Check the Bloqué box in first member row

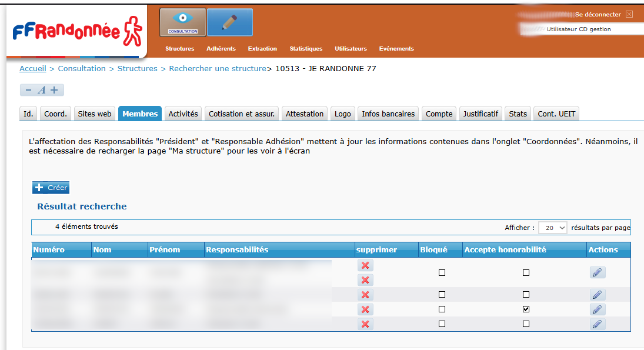(442, 273)
